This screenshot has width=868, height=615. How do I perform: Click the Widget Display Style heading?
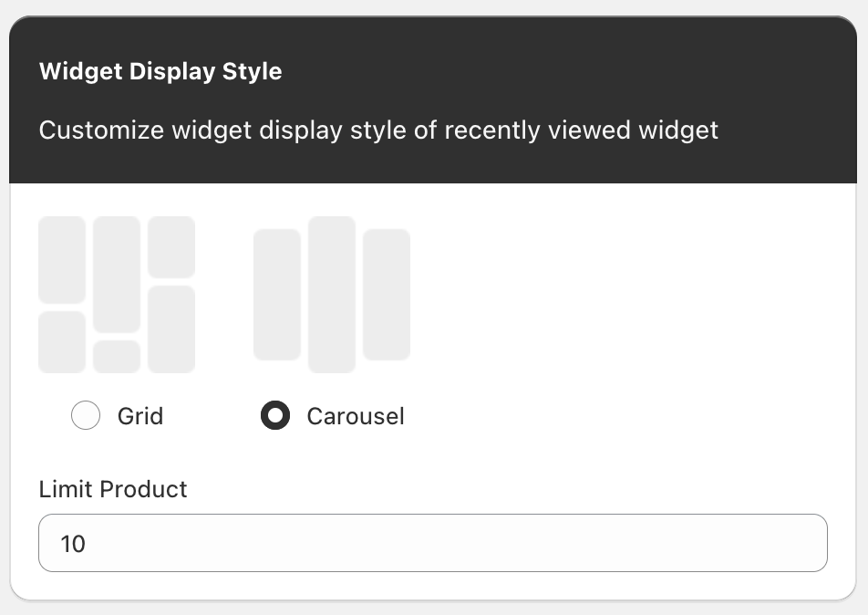click(160, 71)
